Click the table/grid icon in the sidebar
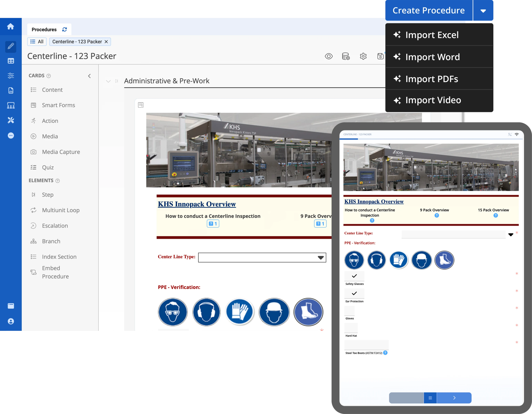The height and width of the screenshot is (414, 532). [x=11, y=61]
